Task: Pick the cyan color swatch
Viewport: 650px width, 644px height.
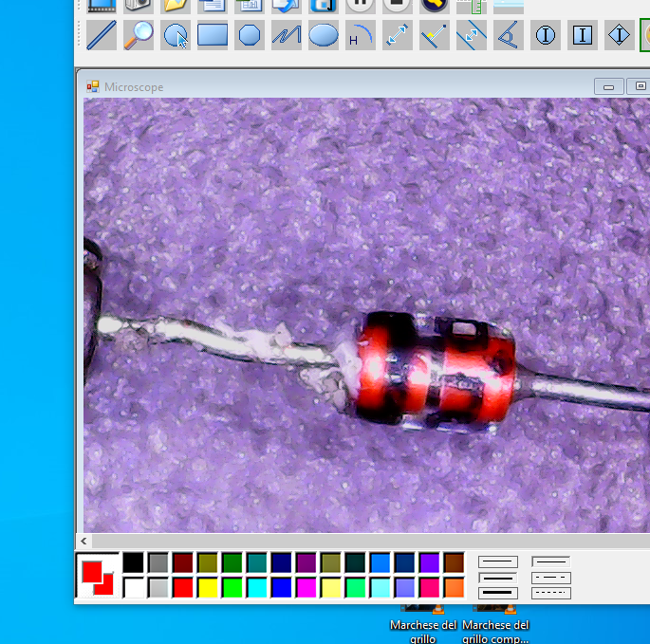Action: coord(256,588)
